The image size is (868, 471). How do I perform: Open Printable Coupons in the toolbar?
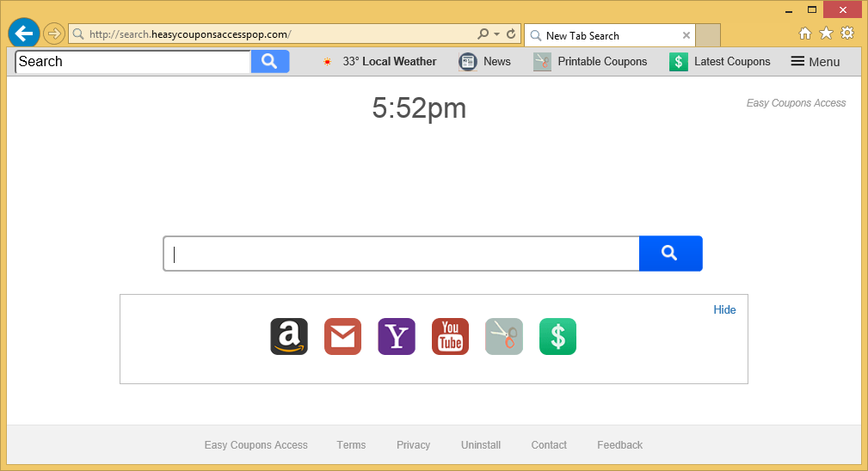pyautogui.click(x=590, y=61)
